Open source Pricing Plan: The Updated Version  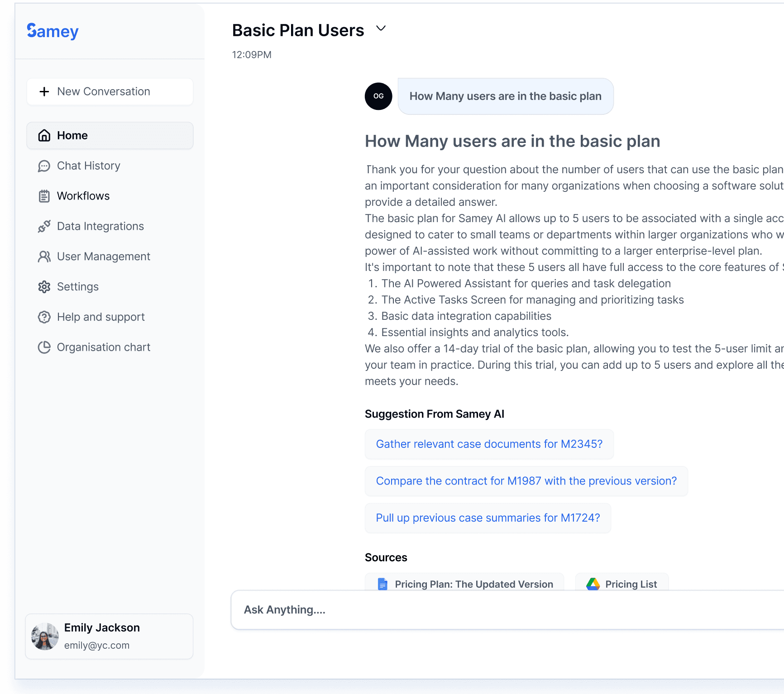tap(464, 582)
